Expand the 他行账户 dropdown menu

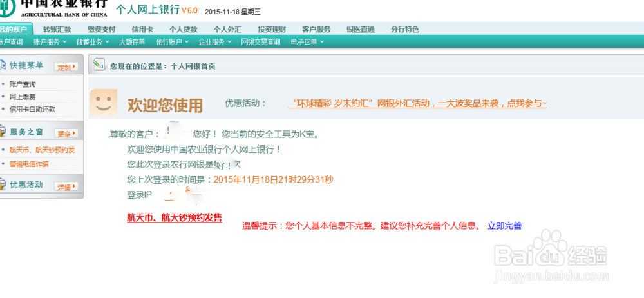[173, 41]
